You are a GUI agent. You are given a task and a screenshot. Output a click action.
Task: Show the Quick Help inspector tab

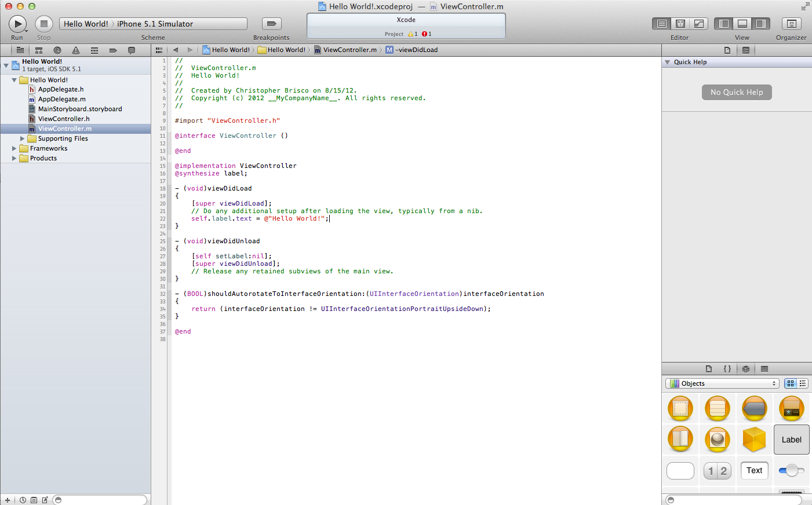746,50
